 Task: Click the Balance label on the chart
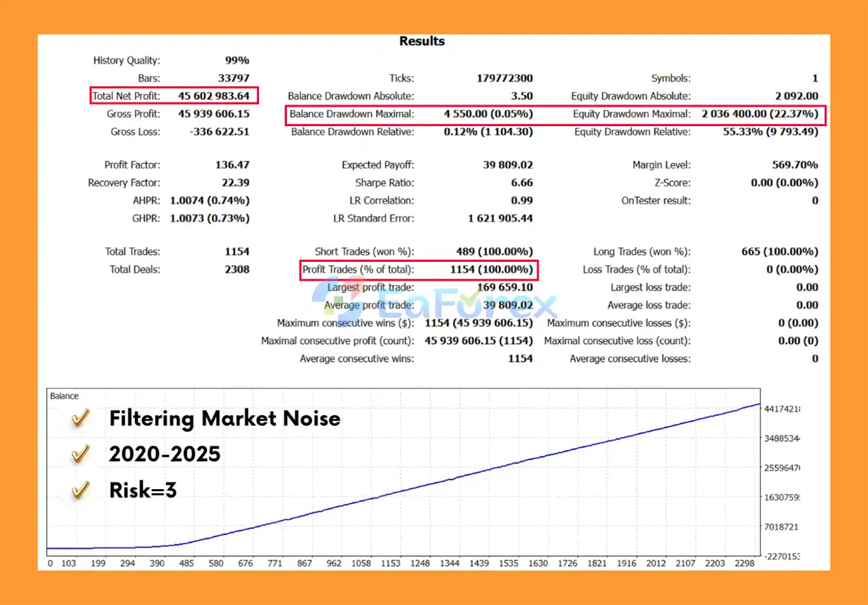coord(64,396)
